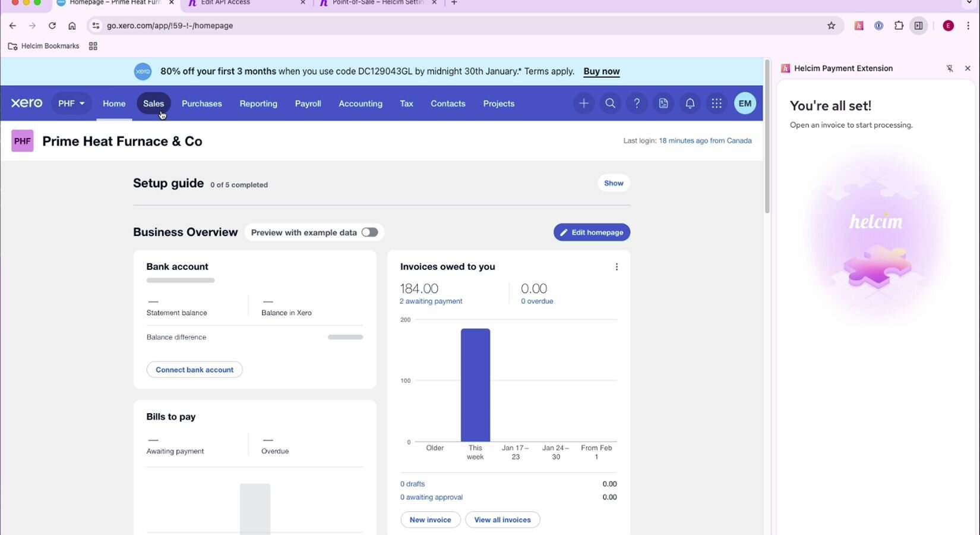Open the Xero apps grid icon
Image resolution: width=980 pixels, height=535 pixels.
pyautogui.click(x=716, y=103)
